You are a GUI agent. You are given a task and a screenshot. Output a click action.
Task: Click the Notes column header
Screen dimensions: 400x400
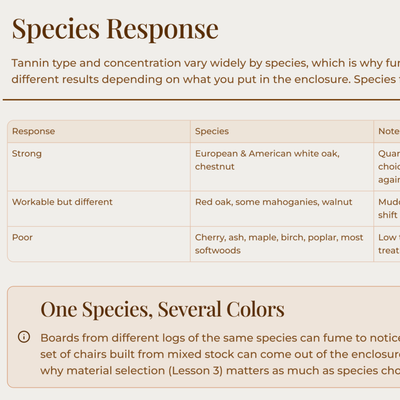tap(387, 131)
